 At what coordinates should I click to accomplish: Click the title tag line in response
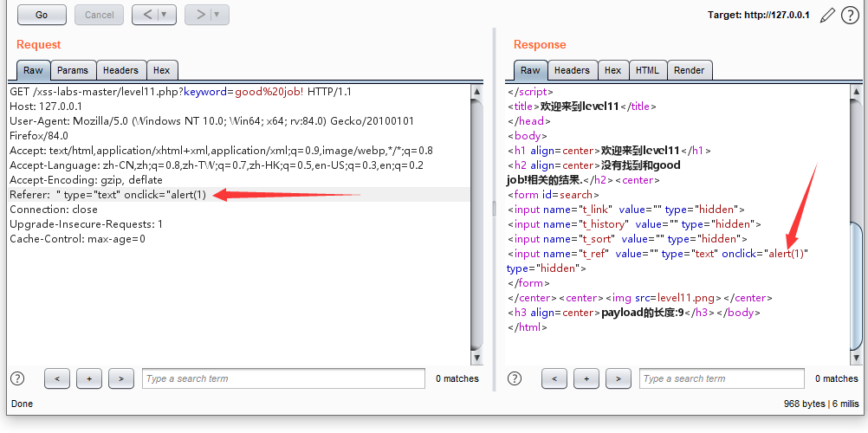[582, 107]
